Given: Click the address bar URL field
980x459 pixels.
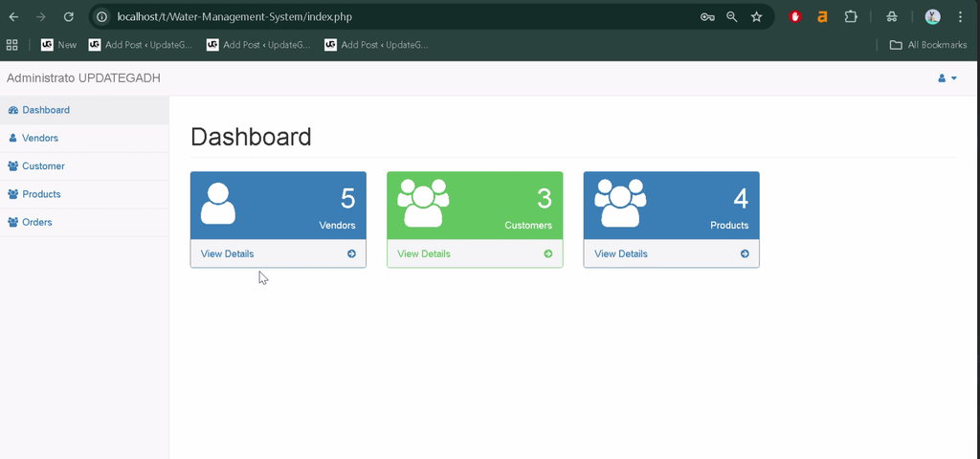Looking at the screenshot, I should [400, 17].
